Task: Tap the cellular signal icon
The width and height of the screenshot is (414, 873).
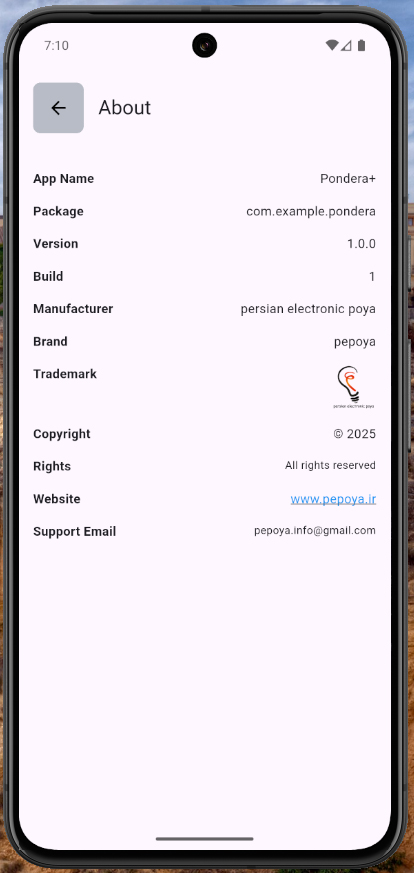Action: [347, 46]
